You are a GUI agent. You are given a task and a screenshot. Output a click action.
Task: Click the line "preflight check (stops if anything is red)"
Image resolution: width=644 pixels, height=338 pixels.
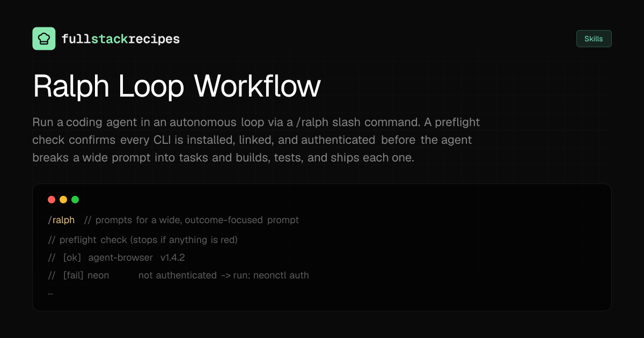point(143,240)
